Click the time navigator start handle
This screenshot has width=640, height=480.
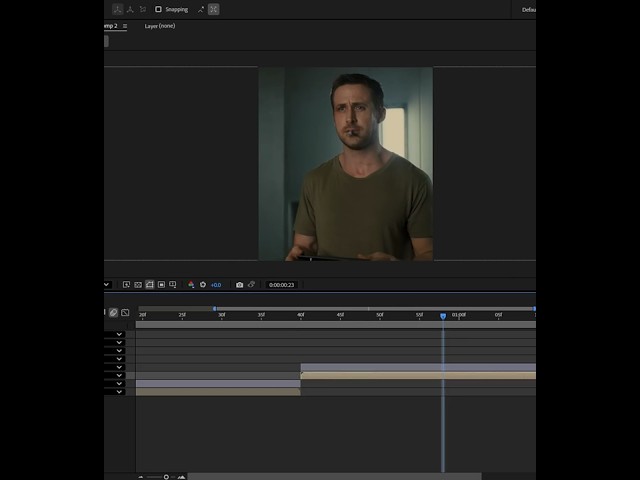tap(215, 309)
